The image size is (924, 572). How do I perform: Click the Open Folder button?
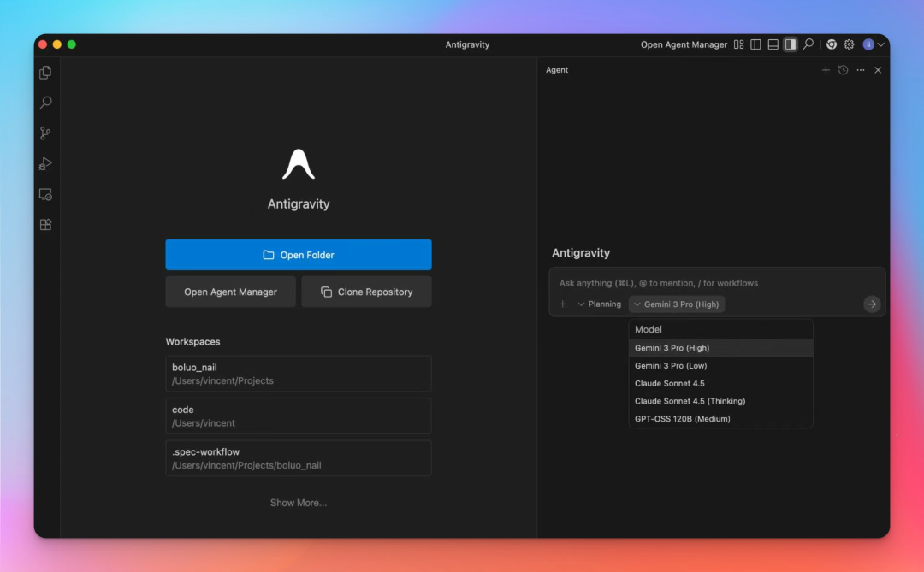click(x=298, y=254)
